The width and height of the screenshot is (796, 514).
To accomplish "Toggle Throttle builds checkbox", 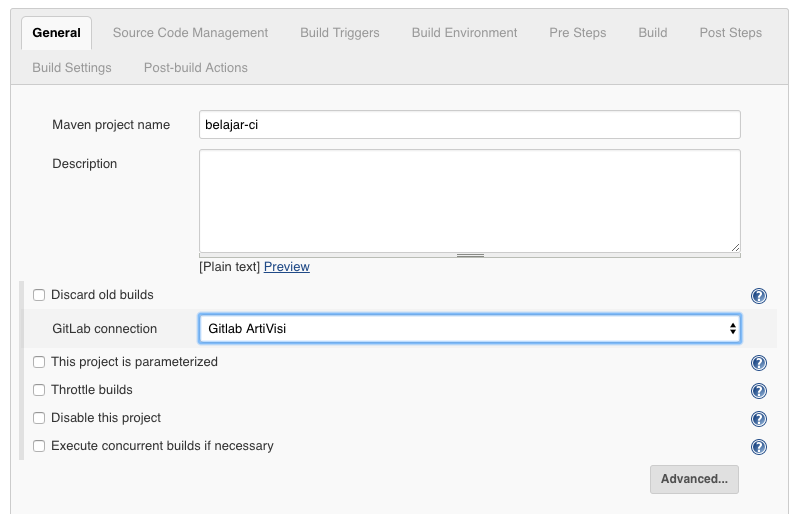I will 39,390.
